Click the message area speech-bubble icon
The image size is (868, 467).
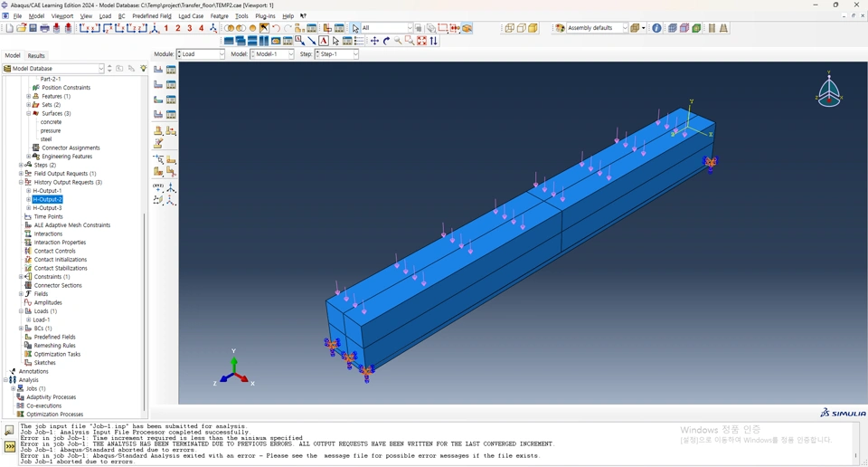[9, 431]
